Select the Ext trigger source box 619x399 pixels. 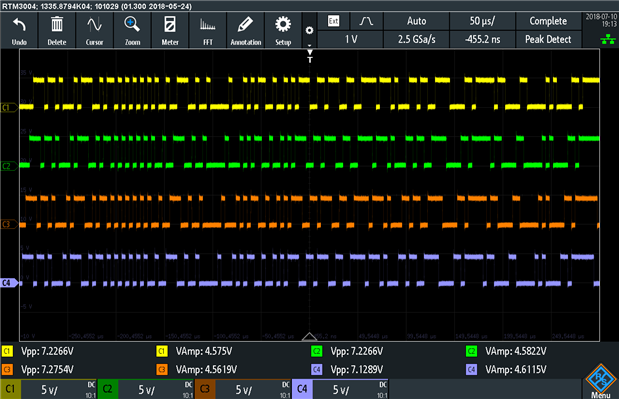pyautogui.click(x=334, y=21)
